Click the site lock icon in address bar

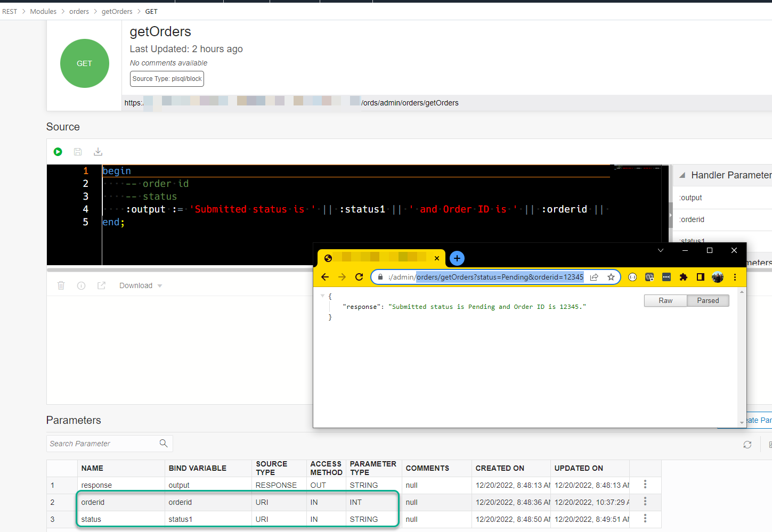[380, 277]
